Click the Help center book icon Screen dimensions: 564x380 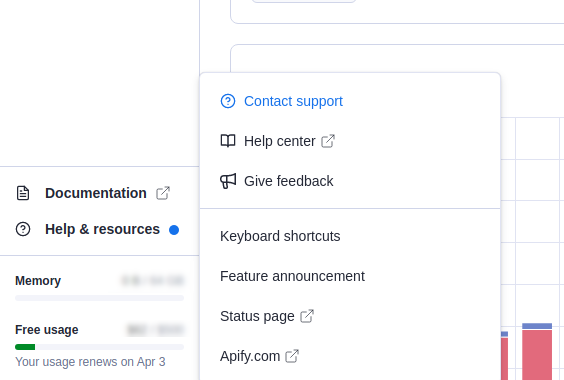point(228,141)
